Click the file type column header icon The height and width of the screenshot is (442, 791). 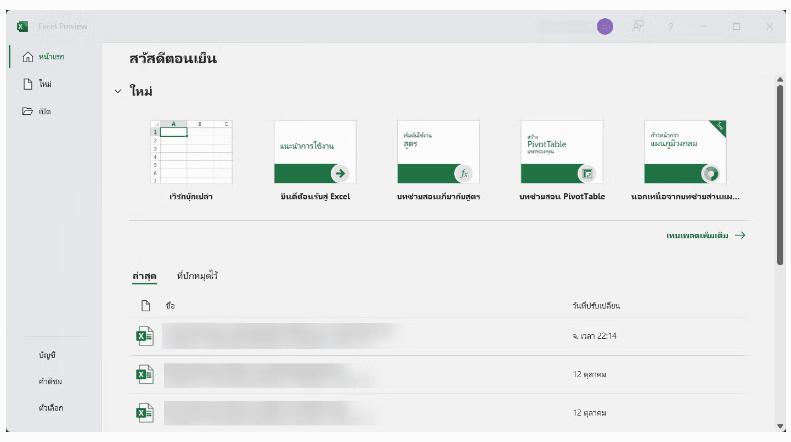[146, 305]
